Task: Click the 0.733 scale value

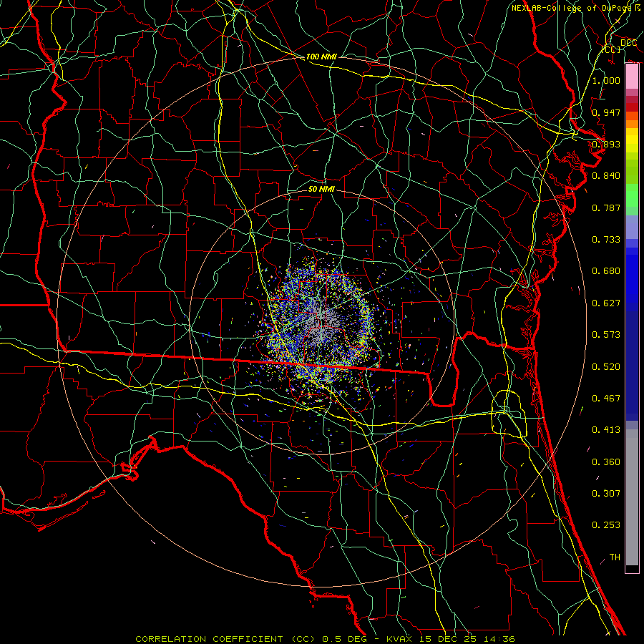Action: tap(606, 240)
